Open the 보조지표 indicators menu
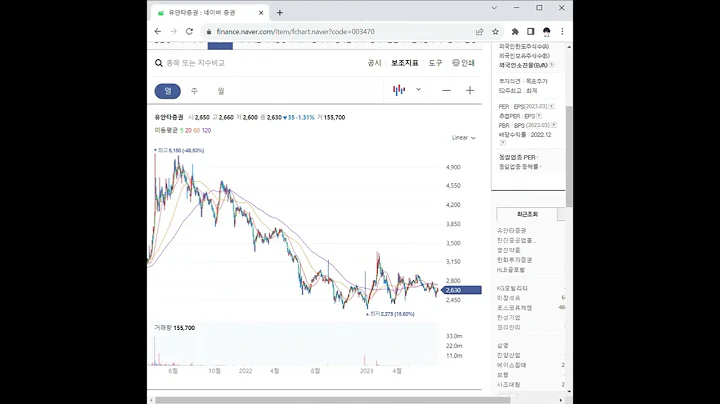 pyautogui.click(x=405, y=63)
